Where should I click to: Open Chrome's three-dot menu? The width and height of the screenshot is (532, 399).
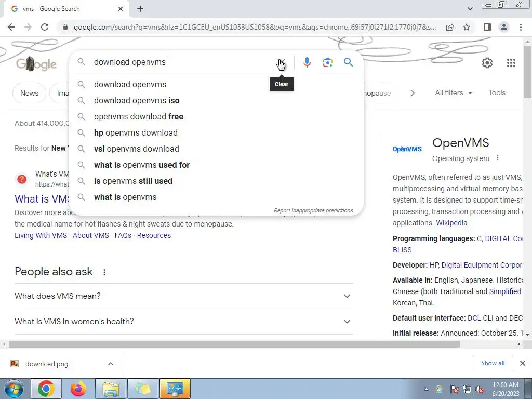521,27
